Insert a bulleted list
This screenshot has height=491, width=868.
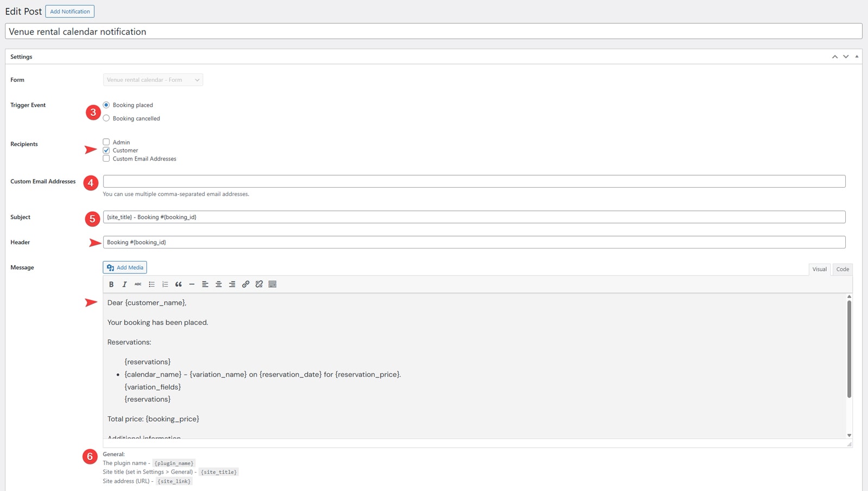click(x=151, y=284)
